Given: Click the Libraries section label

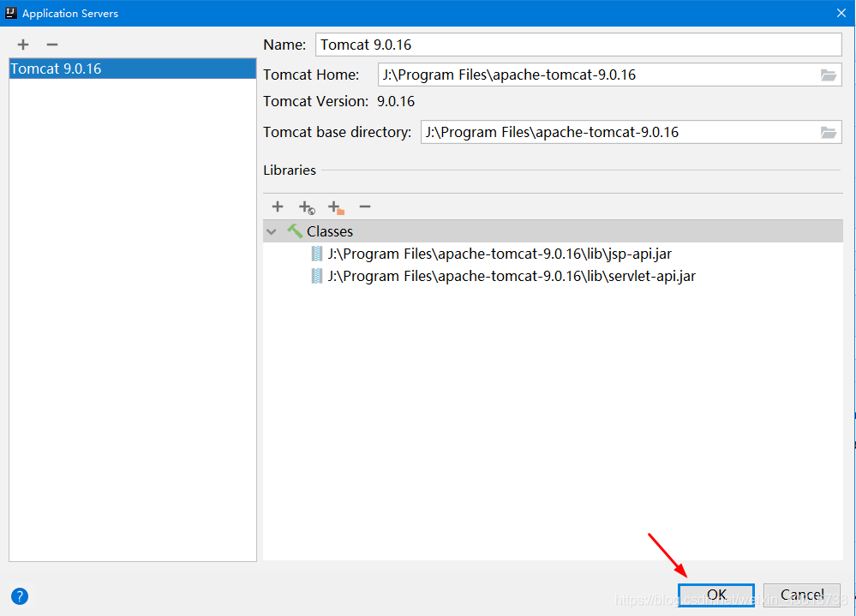Looking at the screenshot, I should pos(290,170).
